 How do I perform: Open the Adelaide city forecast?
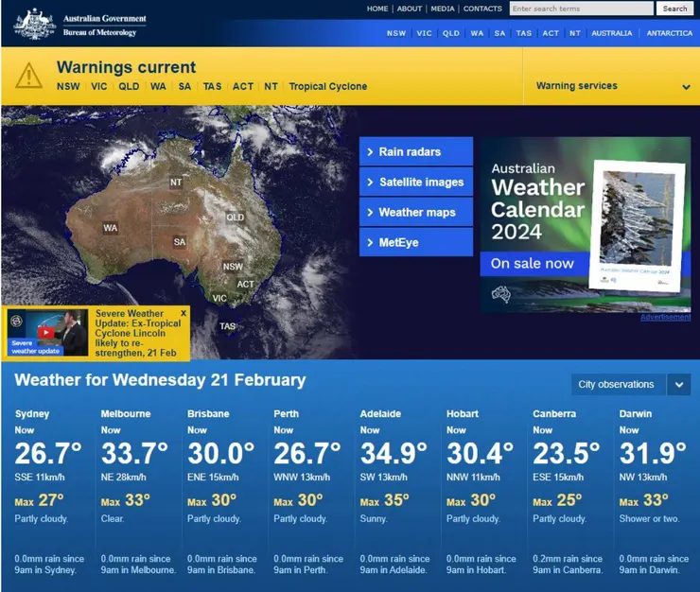[x=380, y=414]
